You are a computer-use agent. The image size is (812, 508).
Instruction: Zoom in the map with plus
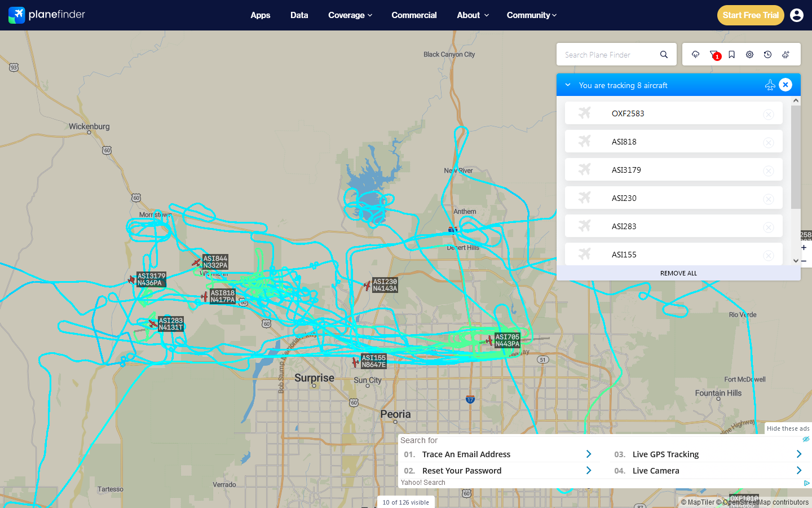coord(804,247)
